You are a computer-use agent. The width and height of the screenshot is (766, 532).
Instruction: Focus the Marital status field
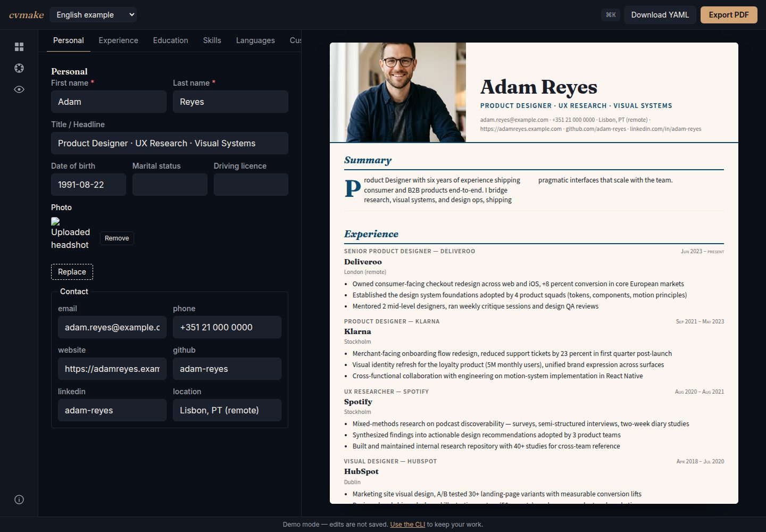click(170, 185)
